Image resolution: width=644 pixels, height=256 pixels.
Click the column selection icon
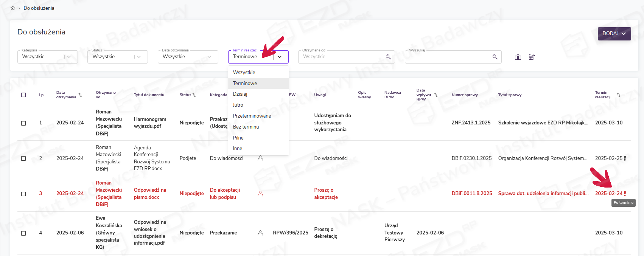click(518, 57)
